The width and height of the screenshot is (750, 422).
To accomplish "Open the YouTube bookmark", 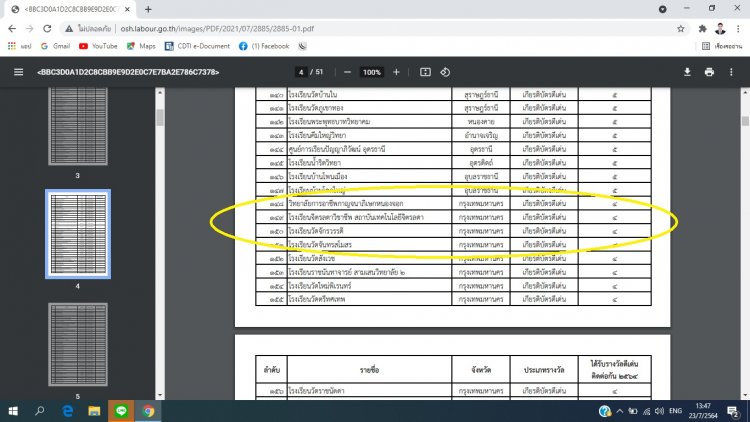I will (98, 46).
